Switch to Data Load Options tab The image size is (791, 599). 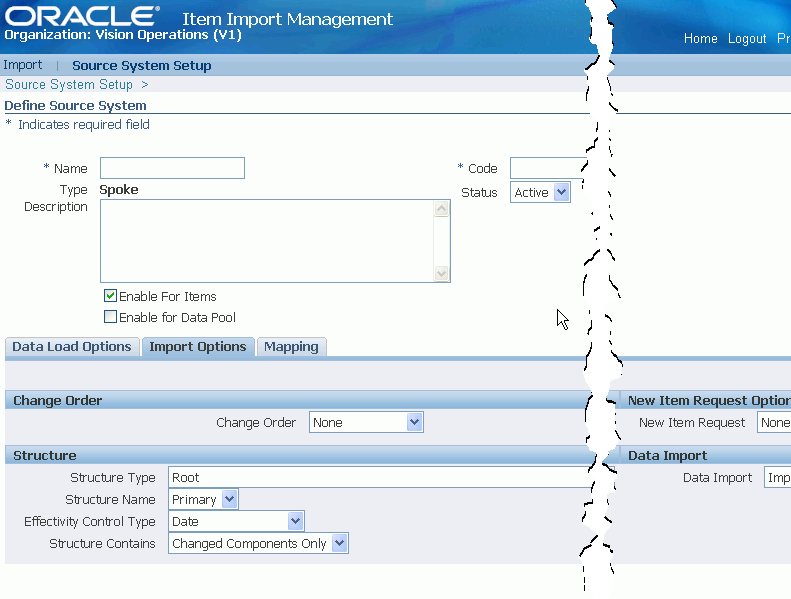72,347
